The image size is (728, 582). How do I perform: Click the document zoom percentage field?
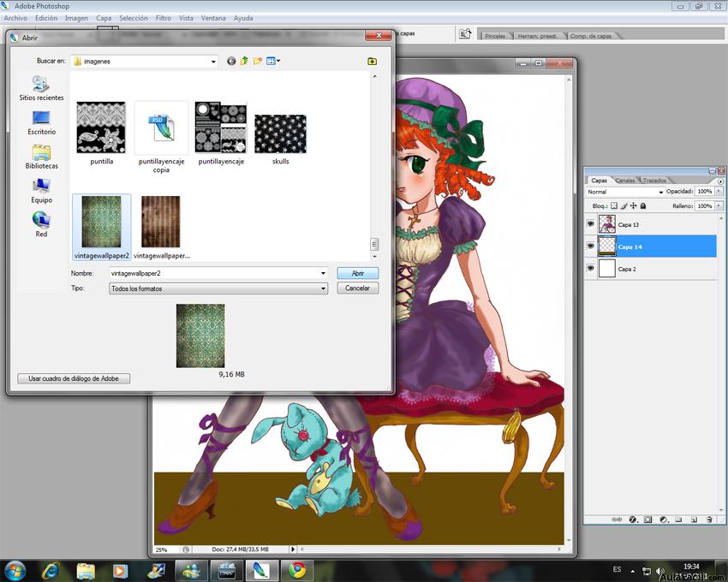click(166, 549)
